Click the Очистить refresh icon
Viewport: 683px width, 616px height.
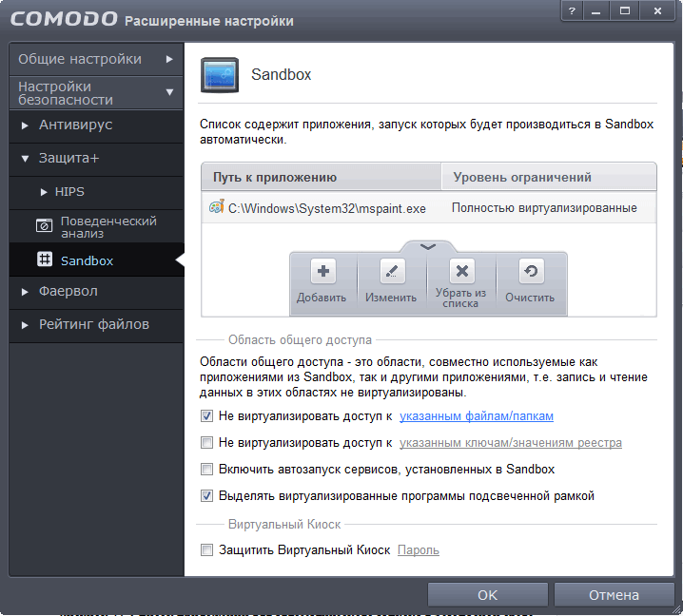(x=531, y=271)
